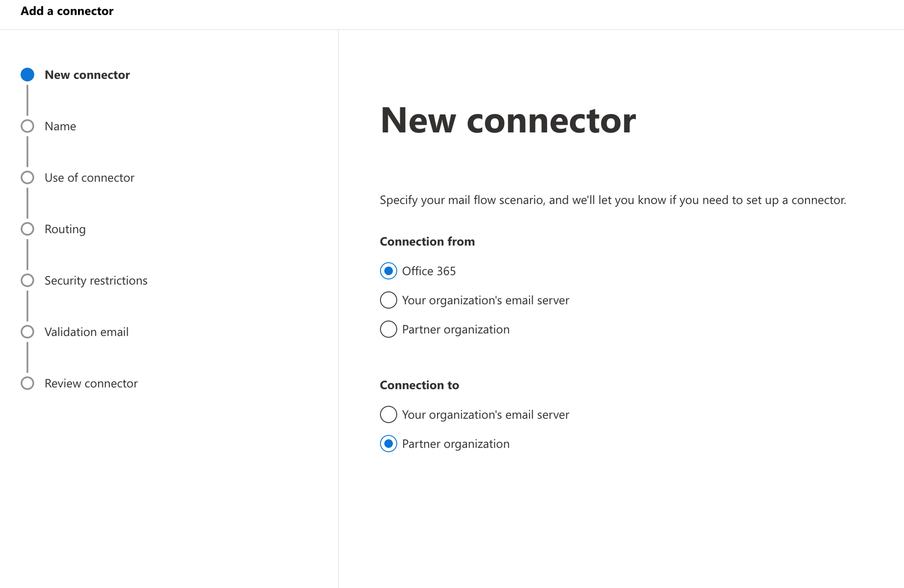Open the Review connector step
The height and width of the screenshot is (588, 904).
[x=90, y=383]
